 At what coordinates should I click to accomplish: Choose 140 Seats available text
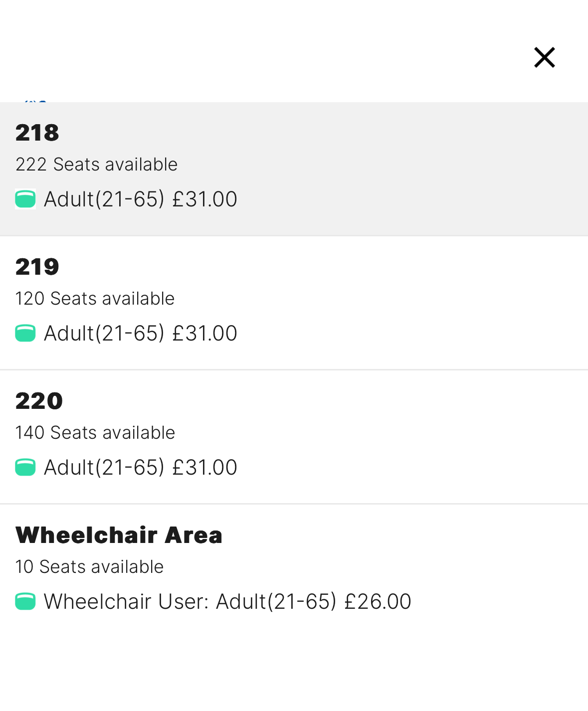[95, 433]
